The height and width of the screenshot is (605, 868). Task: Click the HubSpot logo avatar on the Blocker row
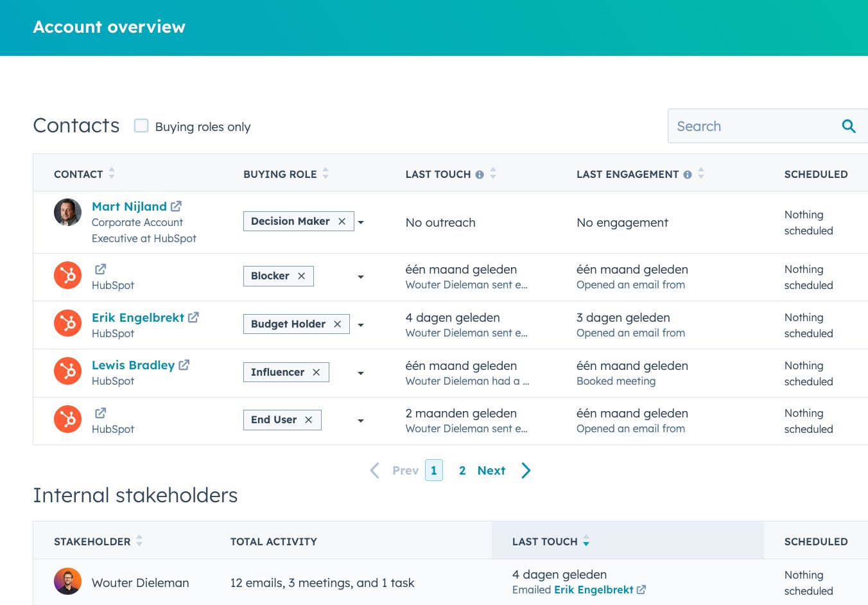pyautogui.click(x=67, y=275)
